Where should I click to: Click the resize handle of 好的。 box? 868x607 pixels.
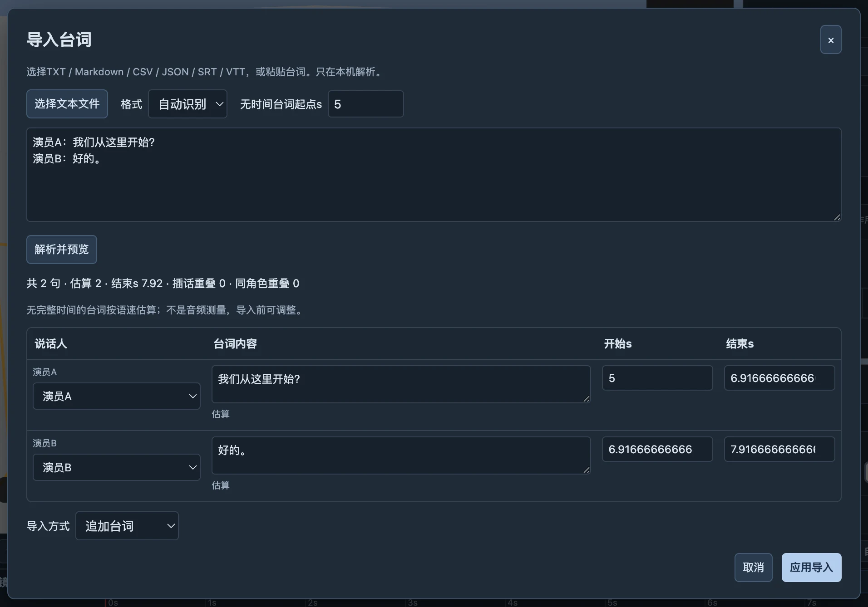587,470
